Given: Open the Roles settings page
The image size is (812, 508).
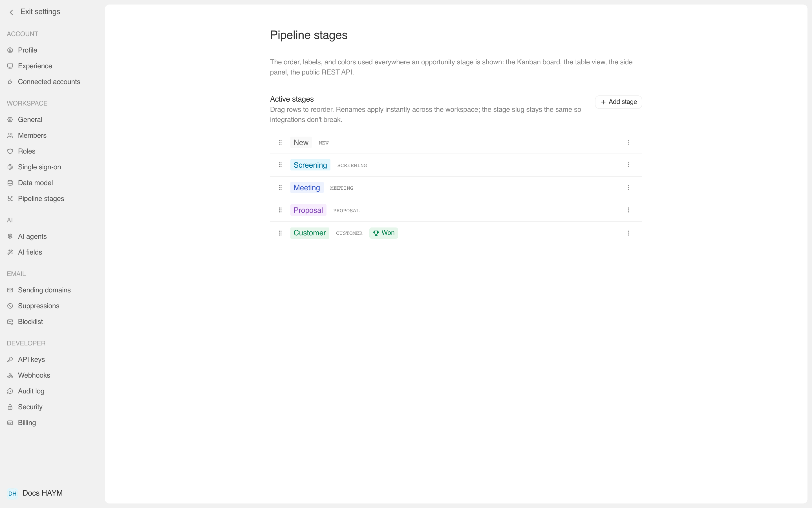Looking at the screenshot, I should (x=27, y=151).
